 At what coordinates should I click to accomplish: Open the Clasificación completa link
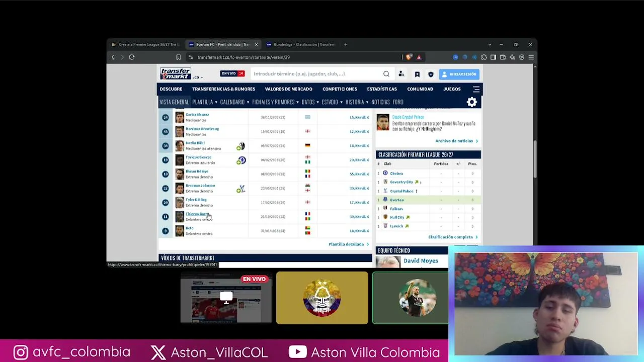(x=453, y=237)
